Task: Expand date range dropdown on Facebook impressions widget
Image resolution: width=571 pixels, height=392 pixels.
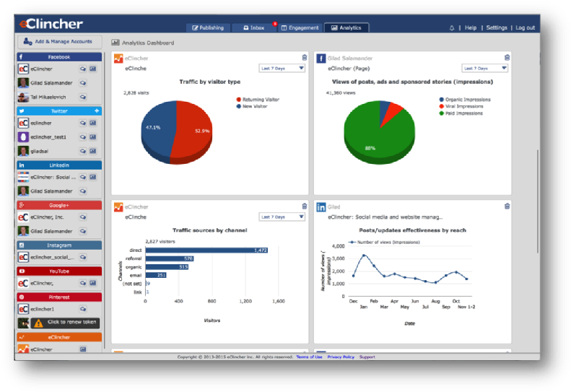Action: click(485, 69)
